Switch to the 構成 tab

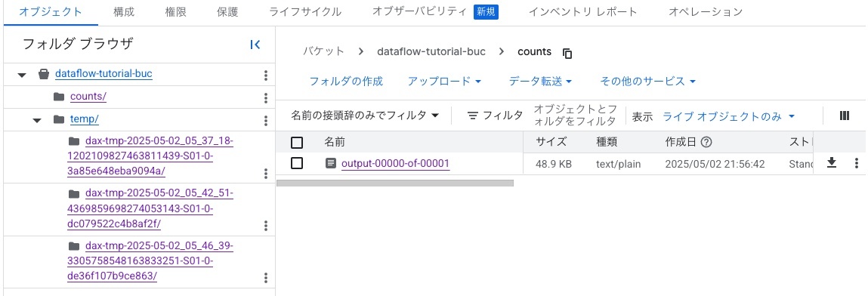click(x=123, y=11)
